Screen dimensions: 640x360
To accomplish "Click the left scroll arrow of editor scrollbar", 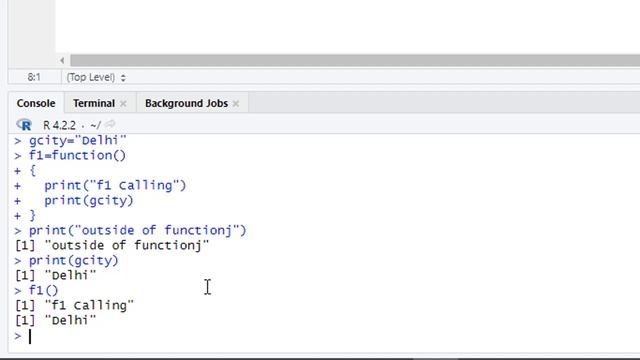I will 62,60.
